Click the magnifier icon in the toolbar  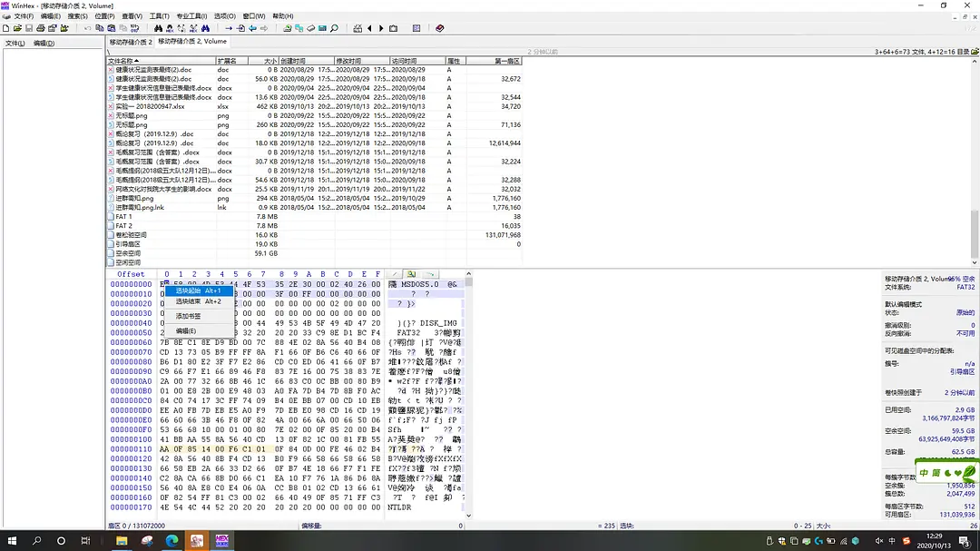[334, 28]
